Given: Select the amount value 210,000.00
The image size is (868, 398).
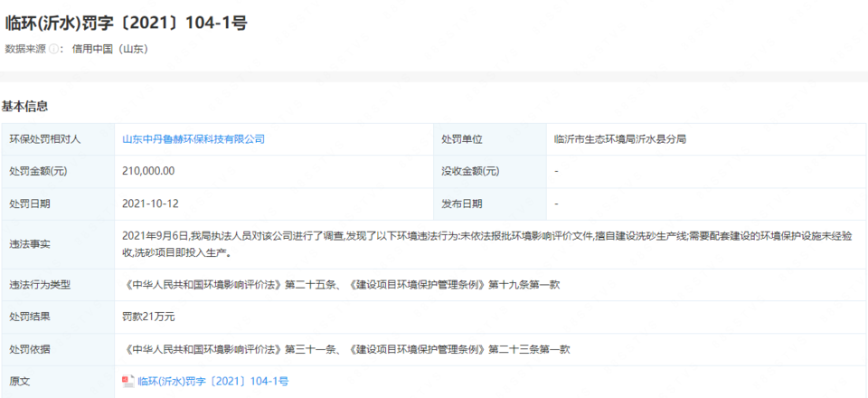Looking at the screenshot, I should pyautogui.click(x=148, y=172).
